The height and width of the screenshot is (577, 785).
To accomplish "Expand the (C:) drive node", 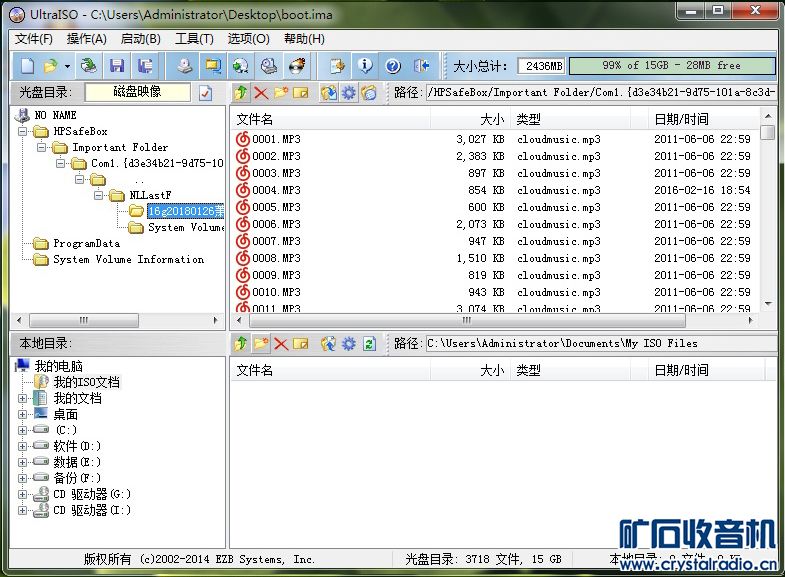I will click(x=23, y=430).
